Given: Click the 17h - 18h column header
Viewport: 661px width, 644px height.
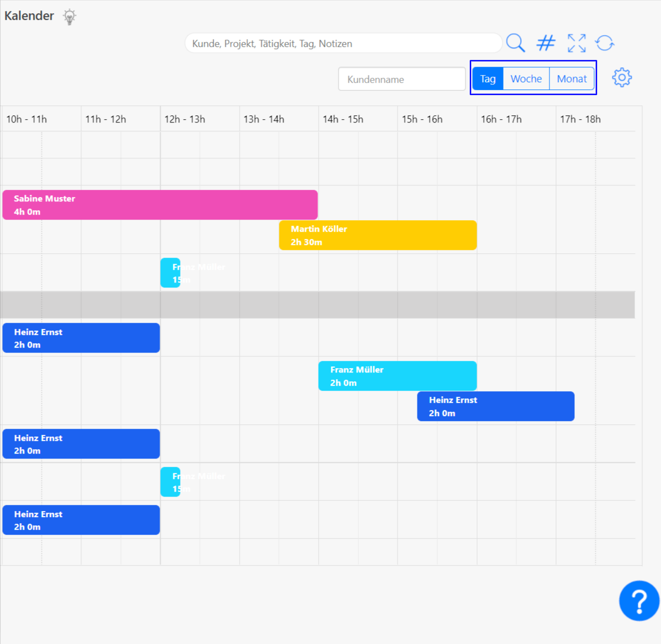Looking at the screenshot, I should click(x=580, y=119).
